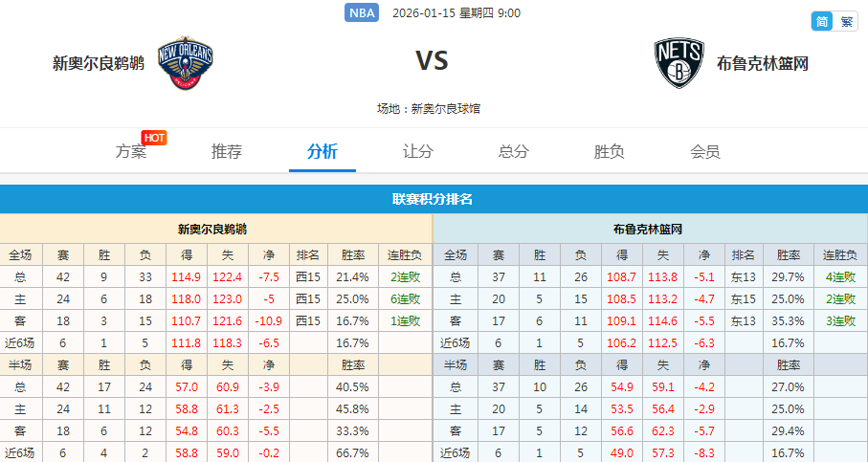
Task: Click Nets home ranking 东15
Action: (743, 298)
